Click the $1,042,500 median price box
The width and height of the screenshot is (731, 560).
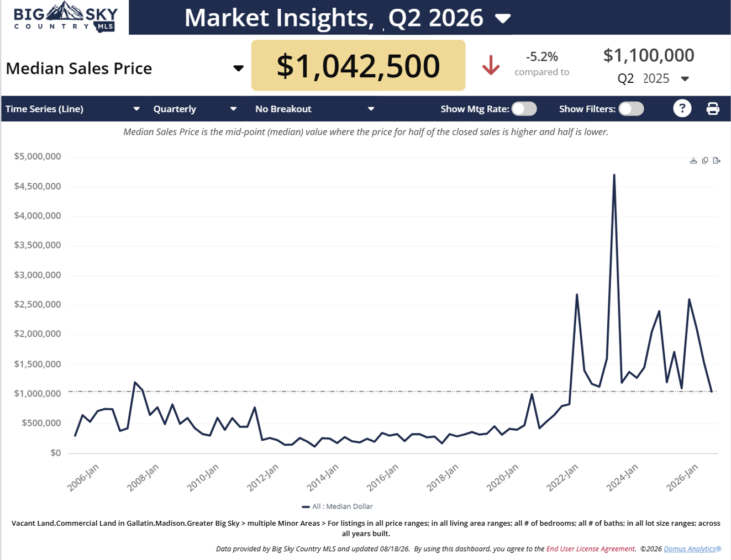358,65
